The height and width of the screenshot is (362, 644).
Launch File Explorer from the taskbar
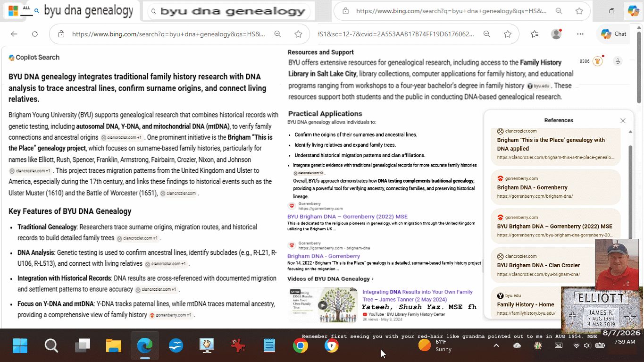coord(114,346)
